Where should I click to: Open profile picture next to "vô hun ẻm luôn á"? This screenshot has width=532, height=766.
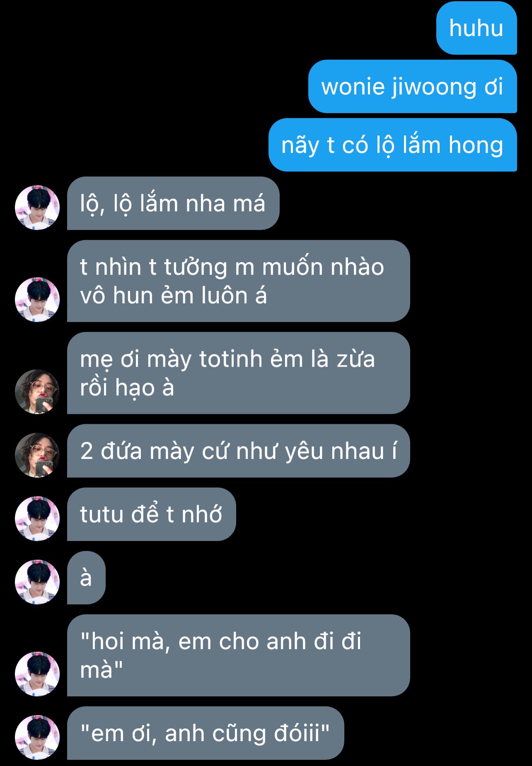click(37, 300)
